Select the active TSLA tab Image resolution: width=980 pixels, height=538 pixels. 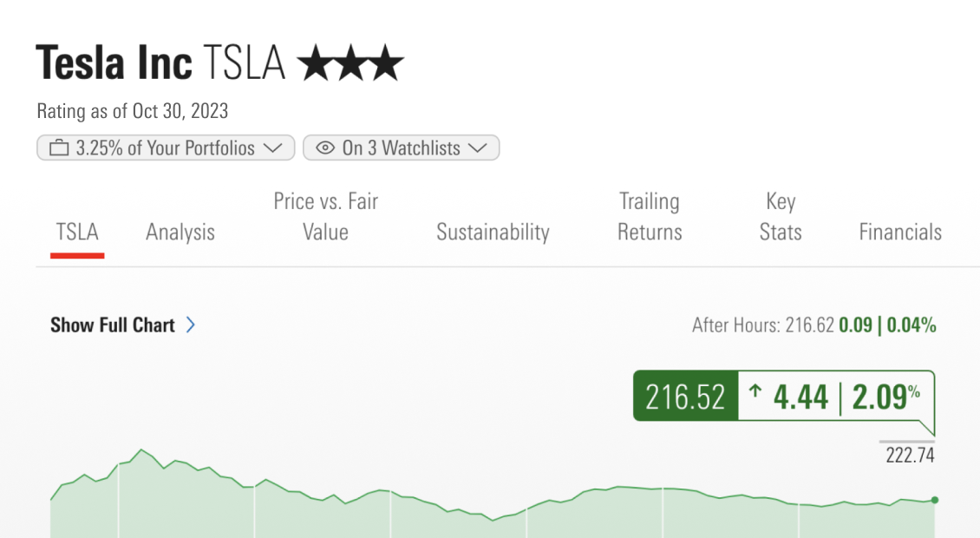click(x=77, y=233)
